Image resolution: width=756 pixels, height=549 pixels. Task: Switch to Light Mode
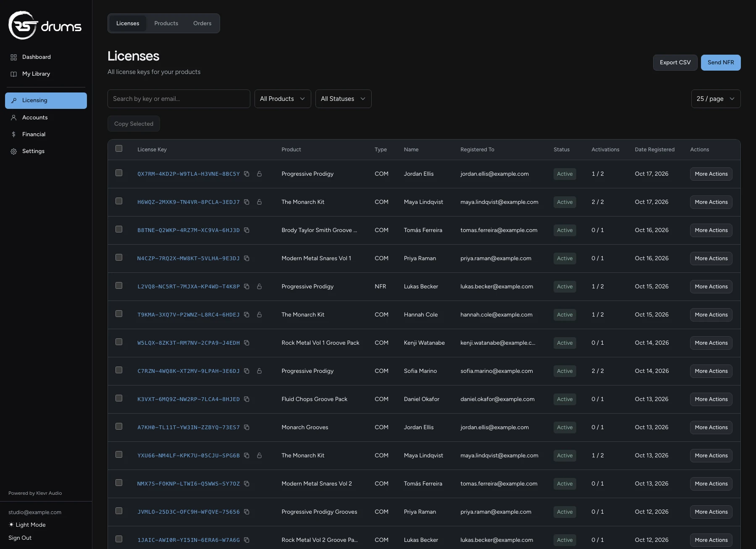27,525
